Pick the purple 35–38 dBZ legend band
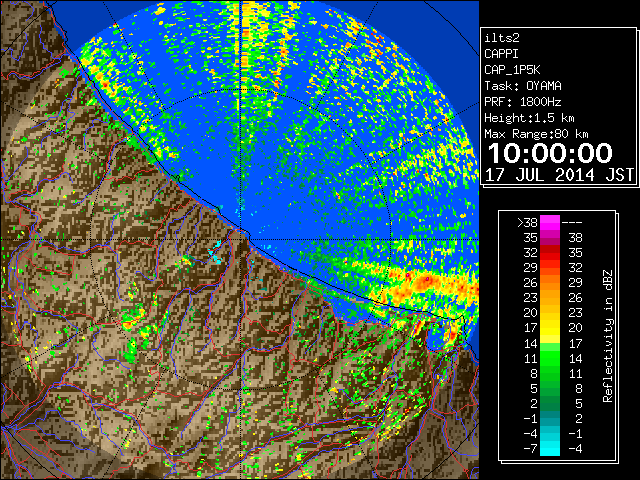This screenshot has width=640, height=480. (x=550, y=238)
